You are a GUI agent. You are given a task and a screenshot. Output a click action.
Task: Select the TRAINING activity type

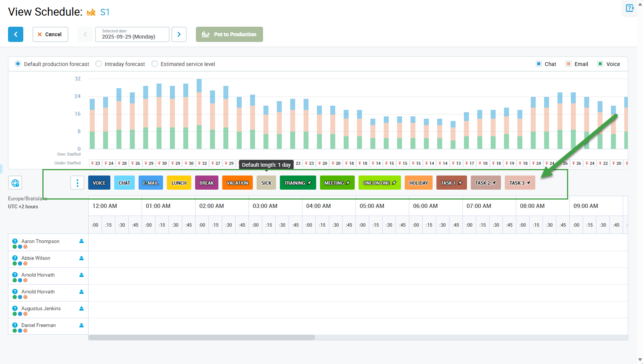(297, 183)
